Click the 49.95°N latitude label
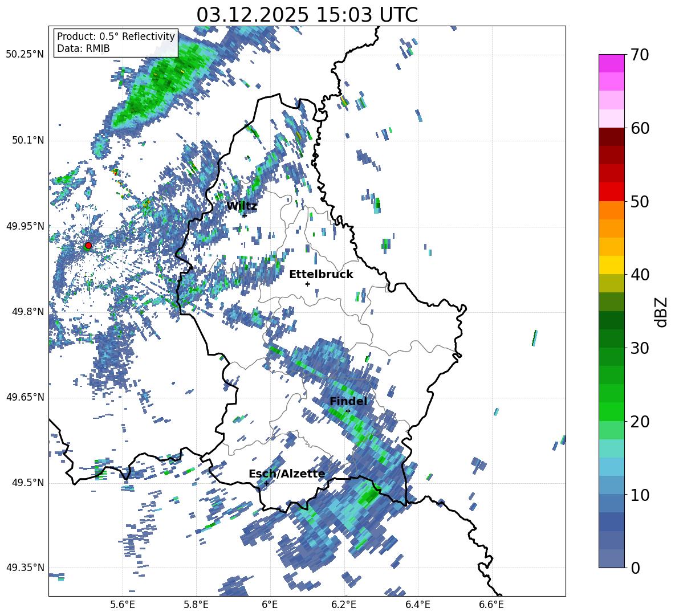 pos(25,226)
